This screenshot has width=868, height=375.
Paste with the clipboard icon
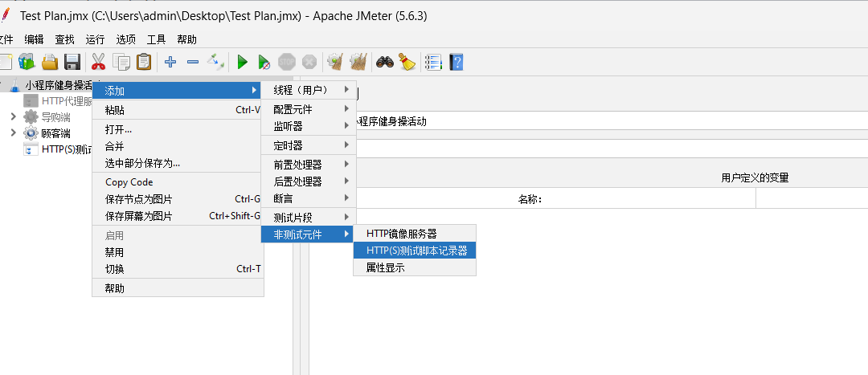pyautogui.click(x=144, y=61)
